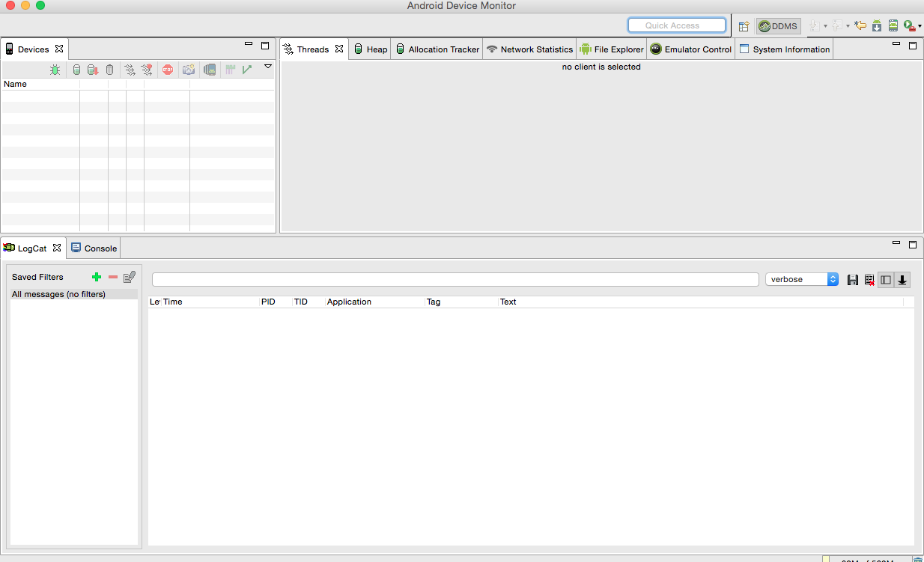
Task: Maximize the LogCat panel
Action: click(913, 245)
